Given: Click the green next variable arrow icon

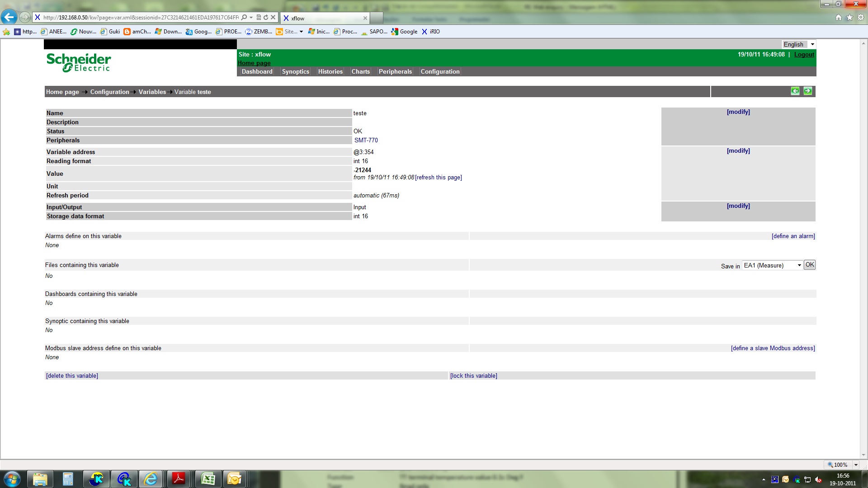Looking at the screenshot, I should 808,91.
